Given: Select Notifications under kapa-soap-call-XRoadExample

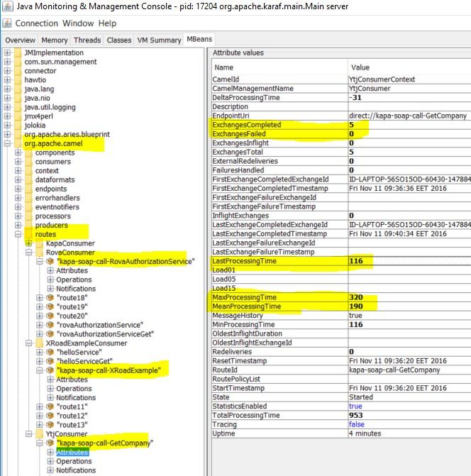Looking at the screenshot, I should pyautogui.click(x=76, y=397).
